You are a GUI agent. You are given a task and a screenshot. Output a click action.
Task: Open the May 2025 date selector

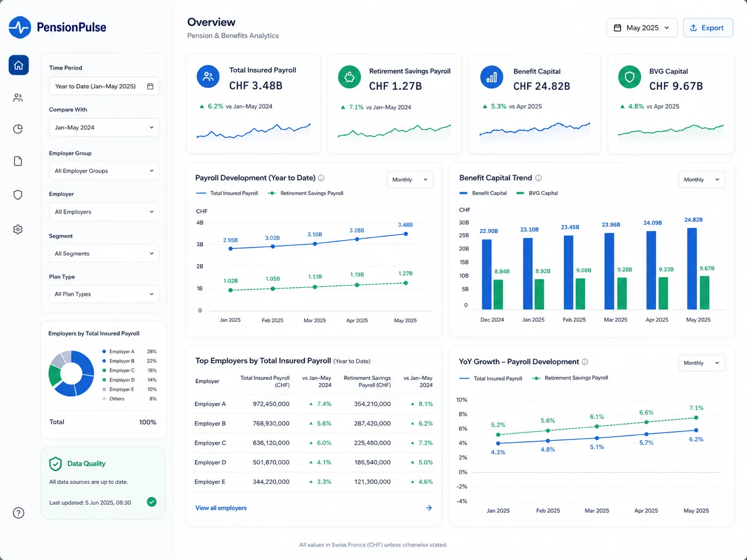642,28
